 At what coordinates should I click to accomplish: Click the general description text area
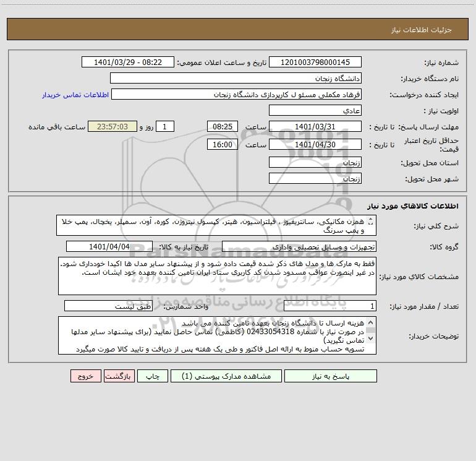point(216,225)
